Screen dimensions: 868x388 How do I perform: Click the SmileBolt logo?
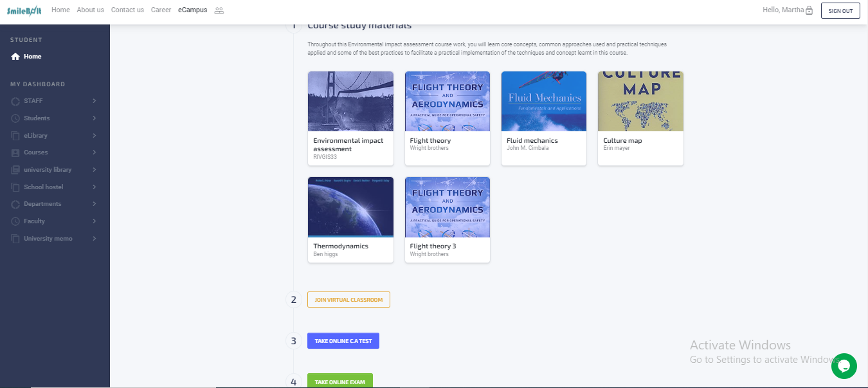(x=24, y=11)
